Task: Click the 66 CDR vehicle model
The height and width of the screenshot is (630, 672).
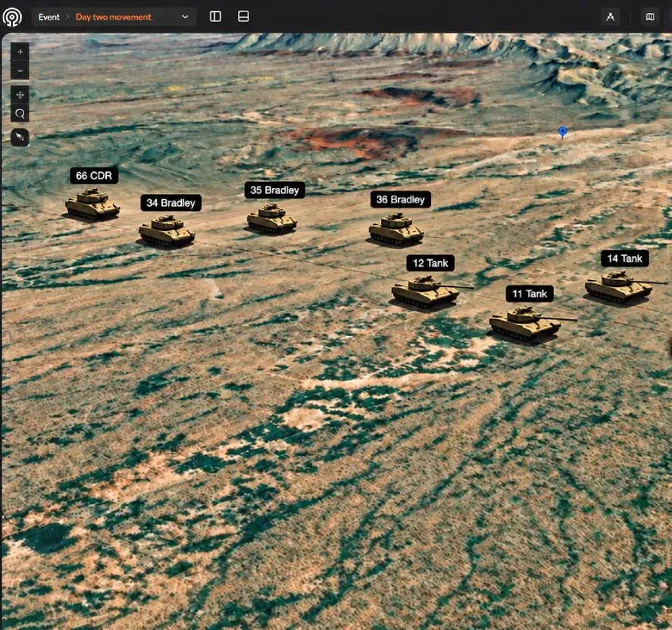Action: [x=92, y=204]
